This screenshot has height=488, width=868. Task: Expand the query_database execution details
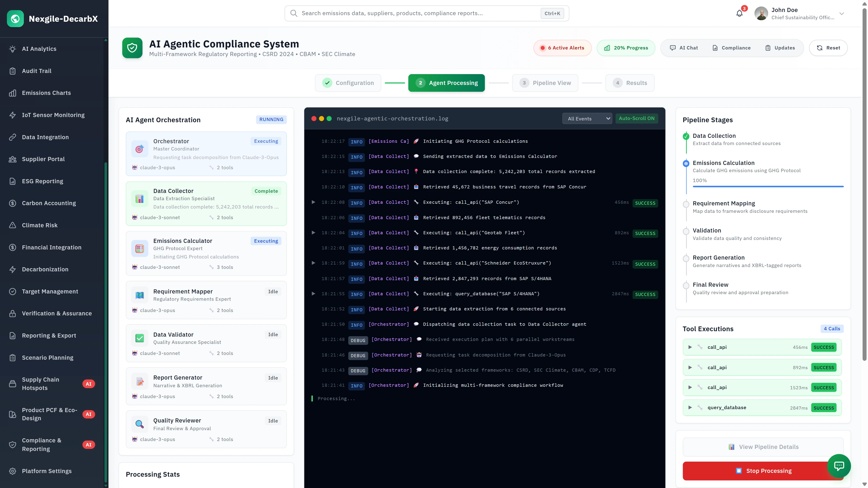coord(690,408)
